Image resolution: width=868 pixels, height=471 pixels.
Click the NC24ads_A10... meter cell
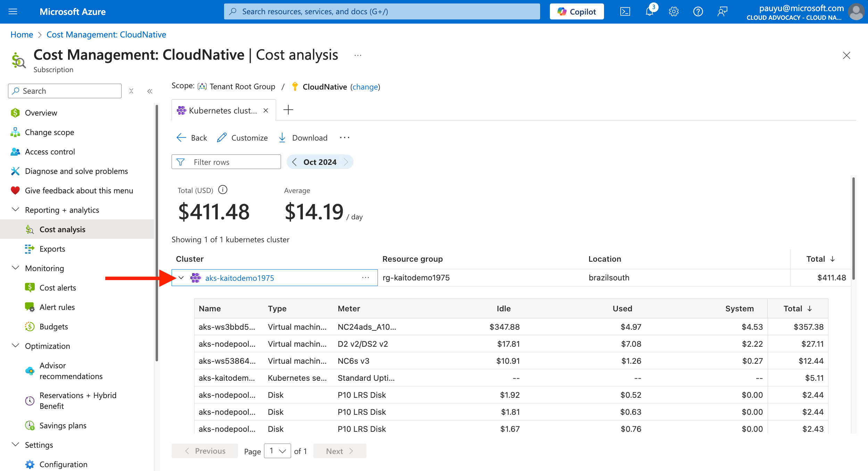coord(367,327)
